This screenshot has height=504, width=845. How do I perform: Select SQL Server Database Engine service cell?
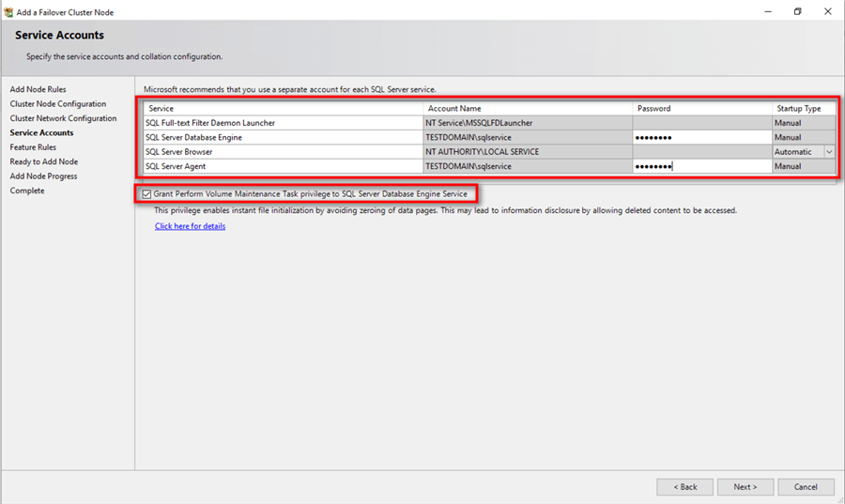[284, 137]
